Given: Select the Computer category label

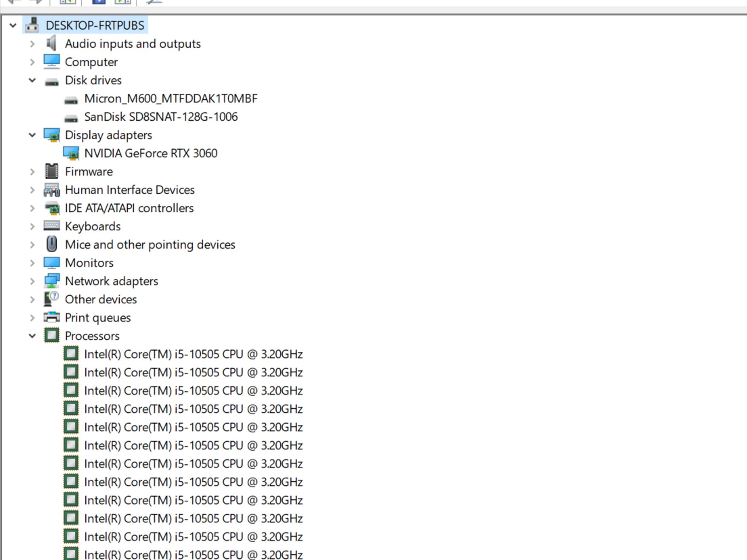Looking at the screenshot, I should click(91, 62).
